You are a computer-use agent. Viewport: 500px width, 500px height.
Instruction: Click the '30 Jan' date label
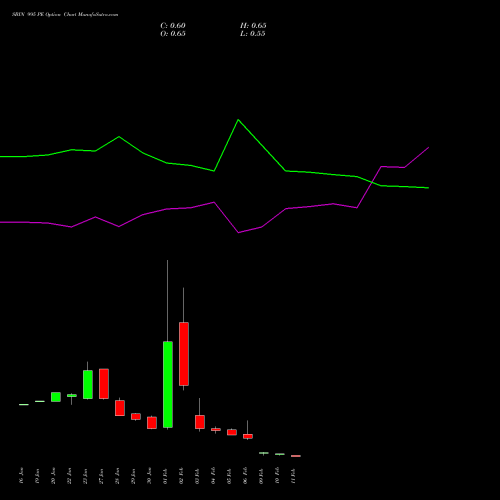[x=150, y=476]
